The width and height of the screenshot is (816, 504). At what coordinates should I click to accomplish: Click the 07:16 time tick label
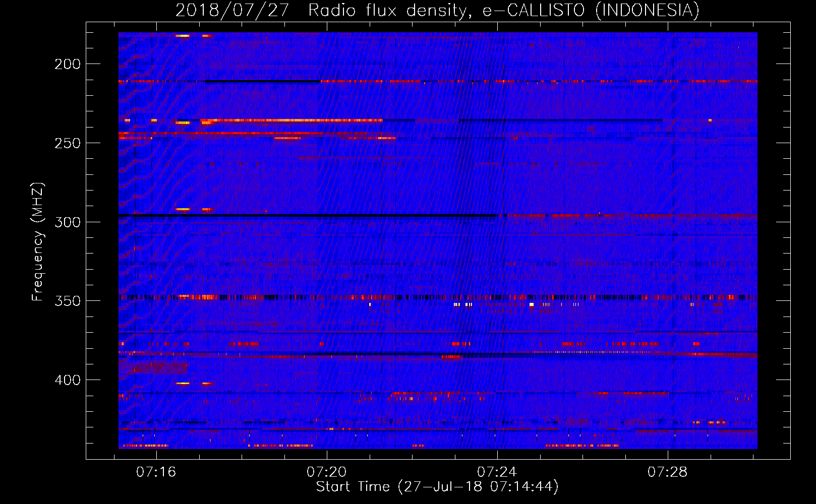pos(156,472)
